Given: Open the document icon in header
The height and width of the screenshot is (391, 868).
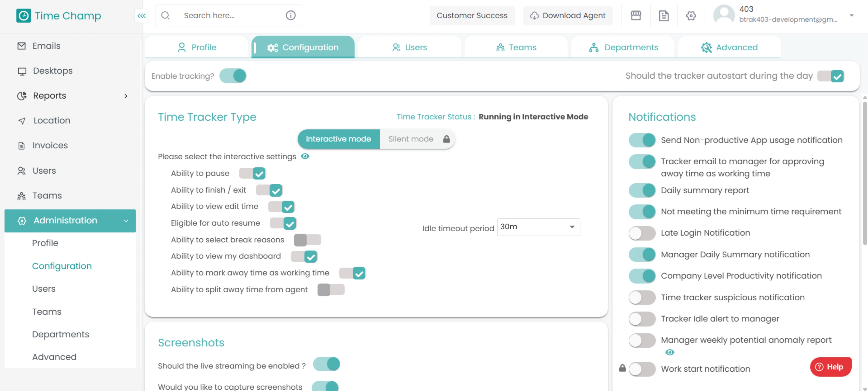Looking at the screenshot, I should [663, 15].
